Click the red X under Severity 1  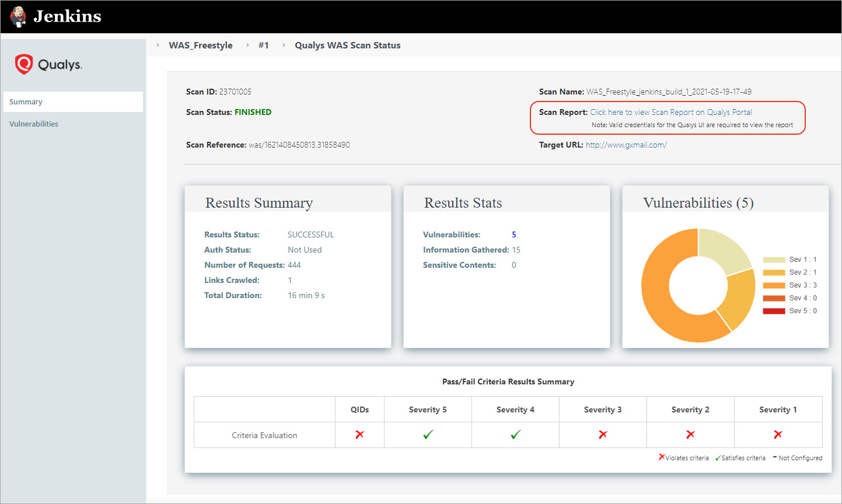778,435
